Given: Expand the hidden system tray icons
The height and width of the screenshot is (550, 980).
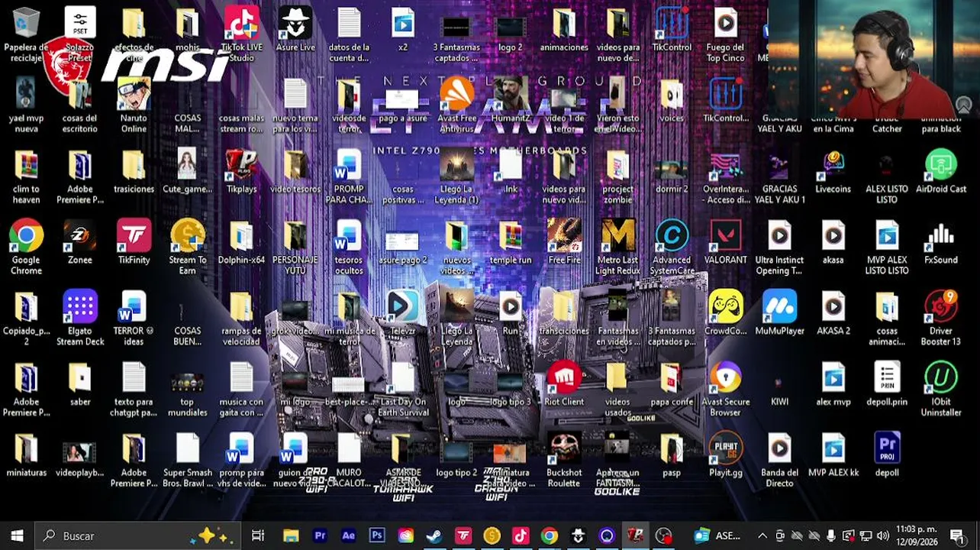Looking at the screenshot, I should (x=762, y=535).
